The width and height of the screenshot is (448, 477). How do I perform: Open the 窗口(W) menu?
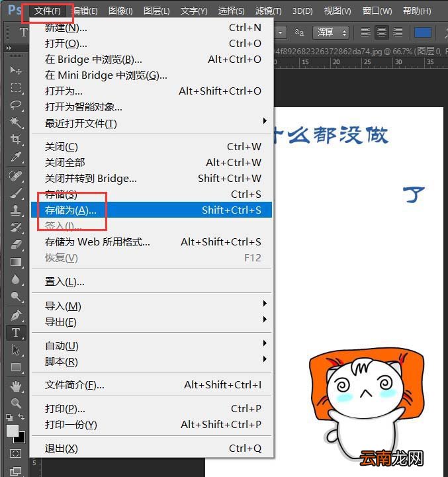tap(377, 11)
